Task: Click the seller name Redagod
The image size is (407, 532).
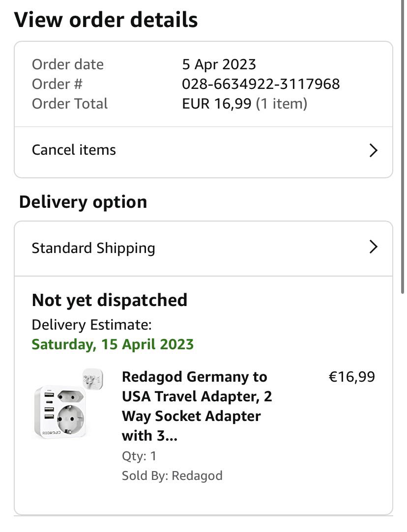Action: (x=197, y=476)
